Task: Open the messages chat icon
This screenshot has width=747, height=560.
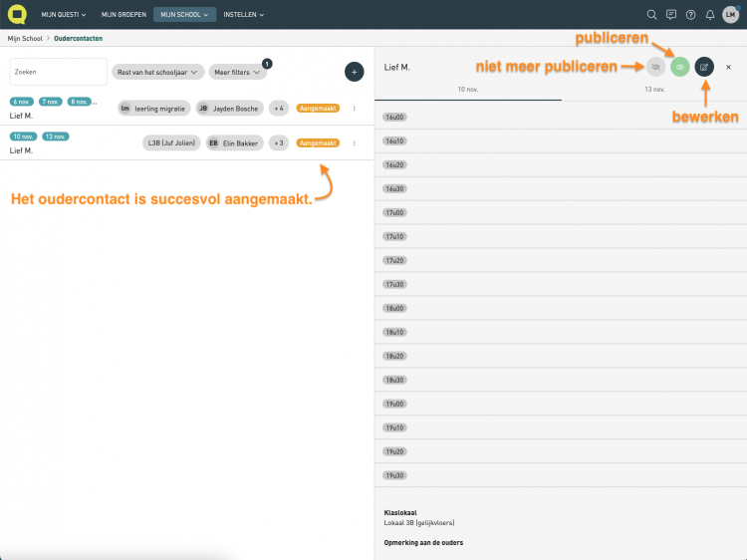Action: click(671, 15)
